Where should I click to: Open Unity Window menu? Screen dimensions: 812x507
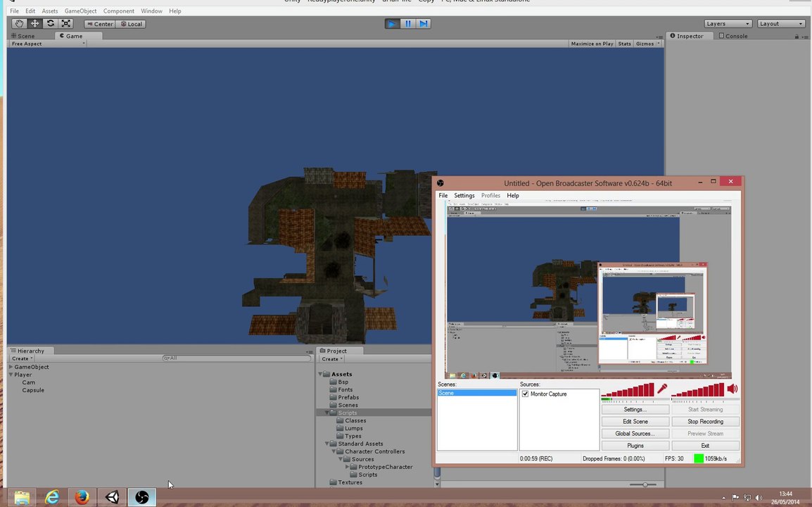[151, 11]
